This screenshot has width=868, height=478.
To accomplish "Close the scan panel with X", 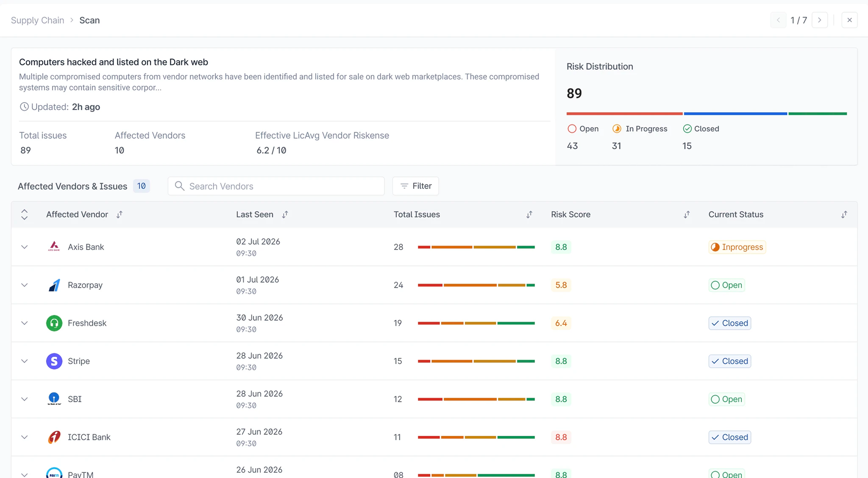I will (x=850, y=20).
